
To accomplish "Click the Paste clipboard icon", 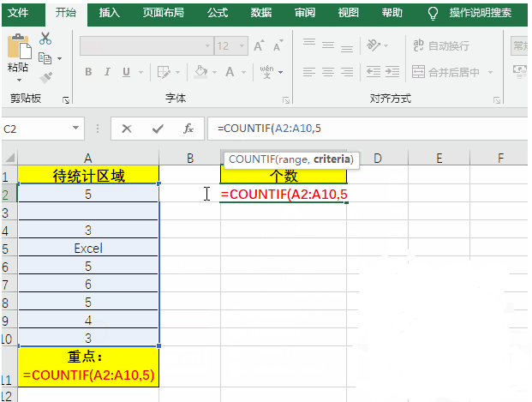I will click(19, 46).
